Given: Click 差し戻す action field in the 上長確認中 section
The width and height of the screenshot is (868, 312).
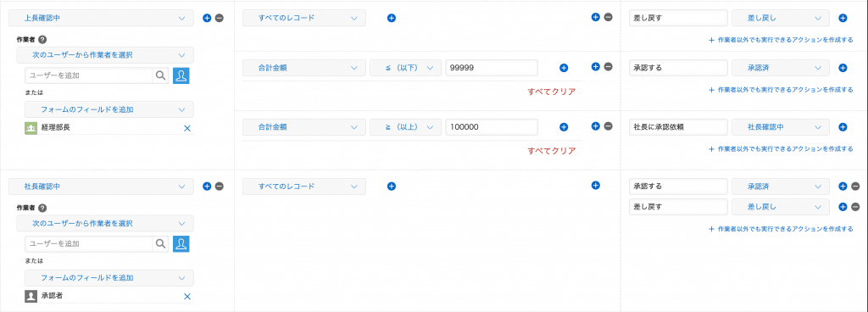Looking at the screenshot, I should coord(679,18).
